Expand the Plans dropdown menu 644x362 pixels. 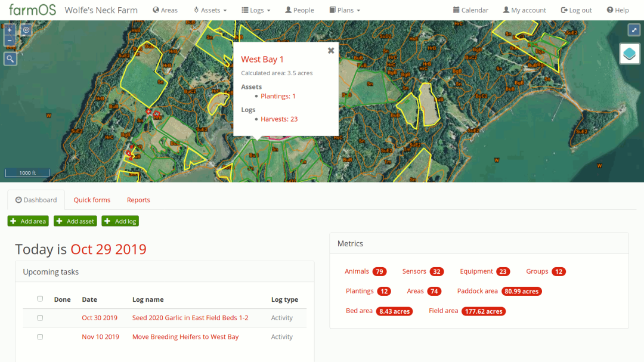345,10
